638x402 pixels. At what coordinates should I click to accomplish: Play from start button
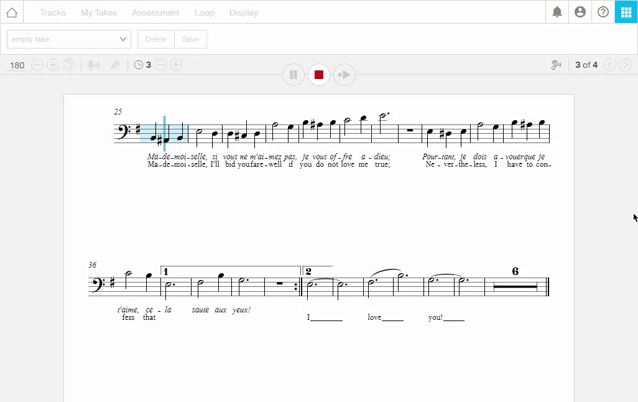(x=344, y=75)
